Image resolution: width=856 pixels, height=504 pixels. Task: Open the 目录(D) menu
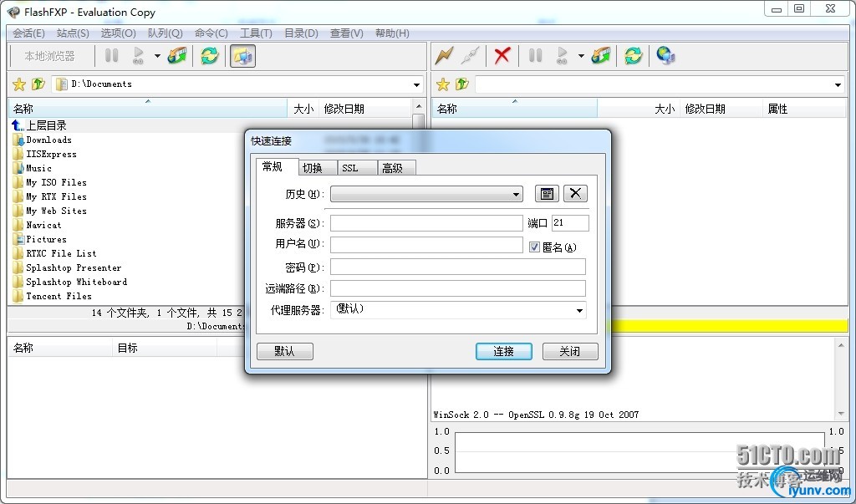pyautogui.click(x=301, y=33)
